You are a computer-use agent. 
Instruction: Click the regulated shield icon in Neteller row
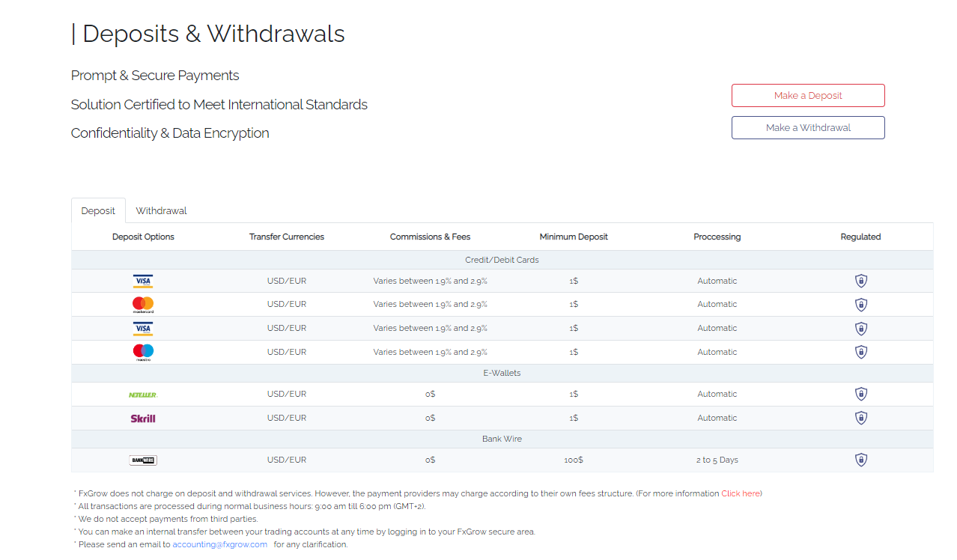coord(861,394)
